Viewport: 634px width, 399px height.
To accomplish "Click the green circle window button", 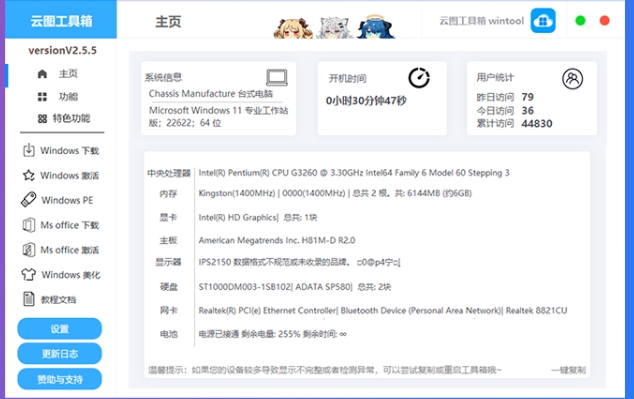I will click(580, 20).
